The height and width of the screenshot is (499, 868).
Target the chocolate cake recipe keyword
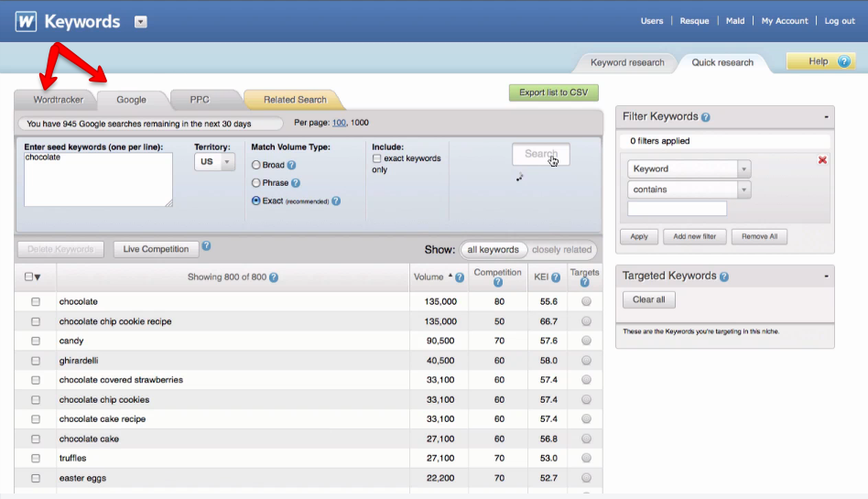tap(586, 419)
